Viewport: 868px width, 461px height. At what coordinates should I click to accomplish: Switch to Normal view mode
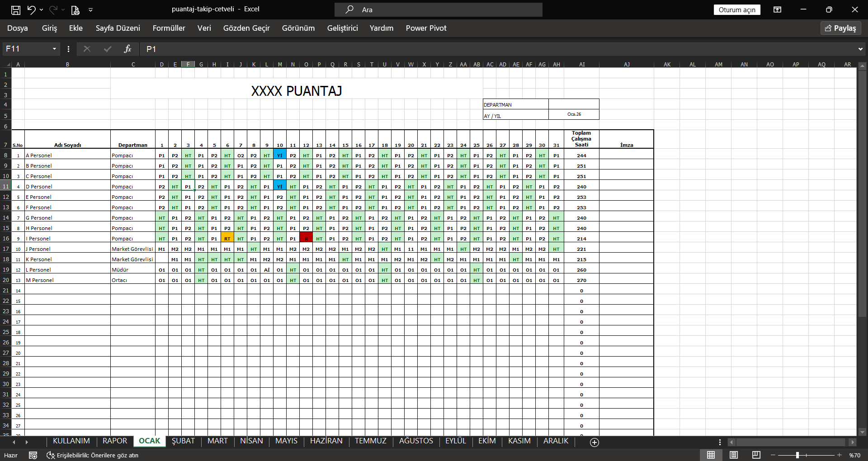[711, 455]
